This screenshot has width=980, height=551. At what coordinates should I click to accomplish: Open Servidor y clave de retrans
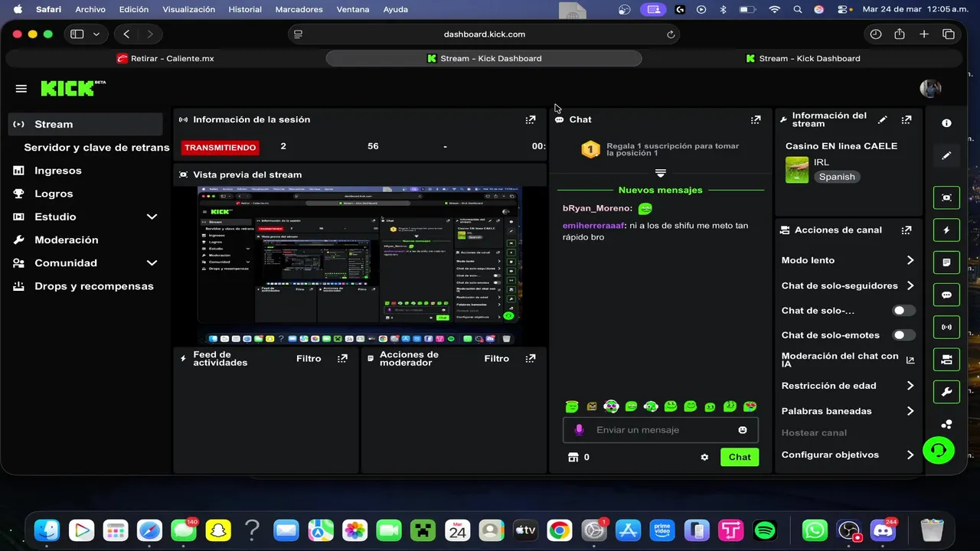pyautogui.click(x=96, y=147)
